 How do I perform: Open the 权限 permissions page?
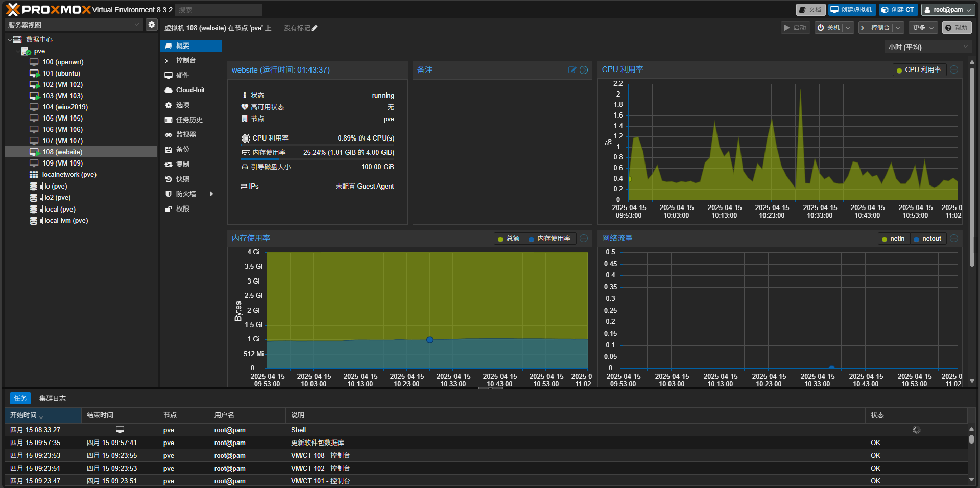[183, 208]
